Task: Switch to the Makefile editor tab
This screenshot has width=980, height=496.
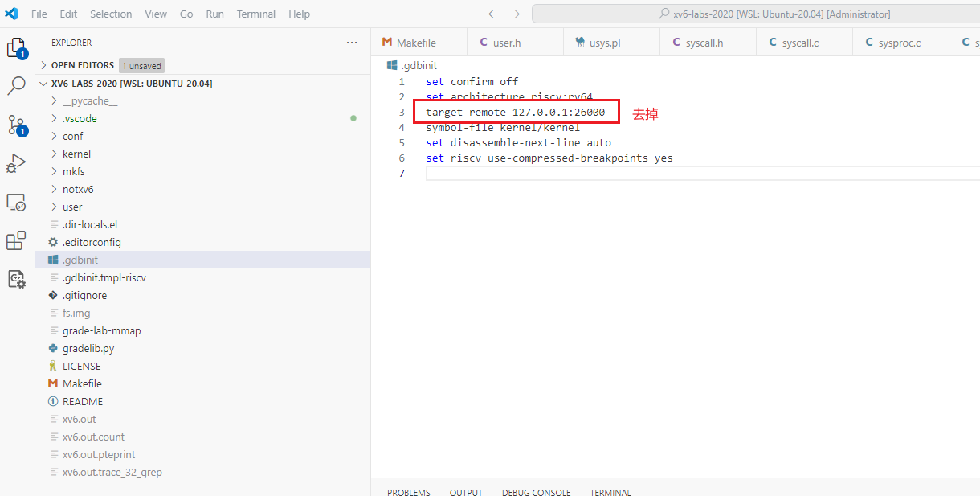Action: (416, 43)
